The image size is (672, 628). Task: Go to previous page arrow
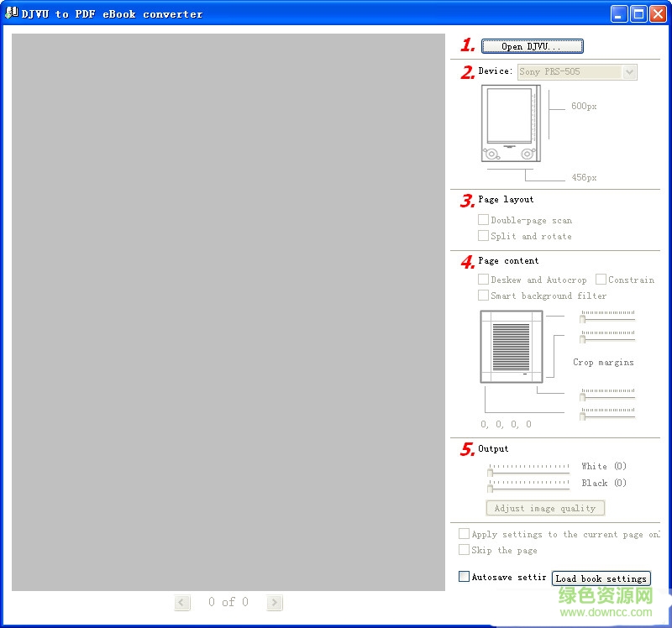[182, 602]
